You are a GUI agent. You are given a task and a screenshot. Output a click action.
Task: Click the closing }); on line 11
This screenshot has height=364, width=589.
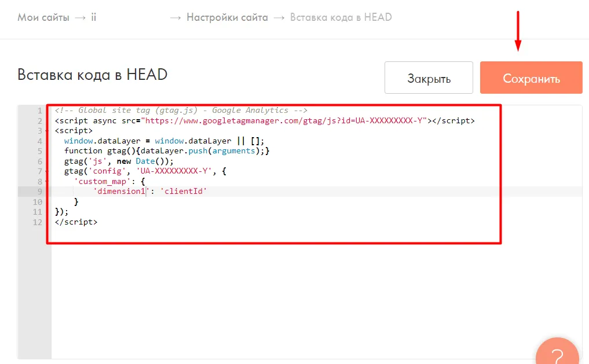click(61, 212)
